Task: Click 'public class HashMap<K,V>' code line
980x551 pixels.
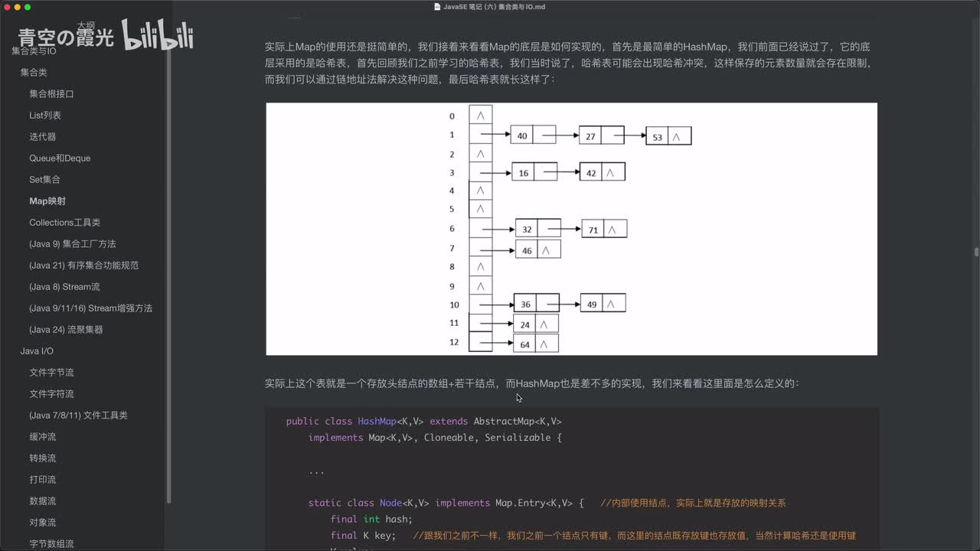Action: click(x=423, y=422)
